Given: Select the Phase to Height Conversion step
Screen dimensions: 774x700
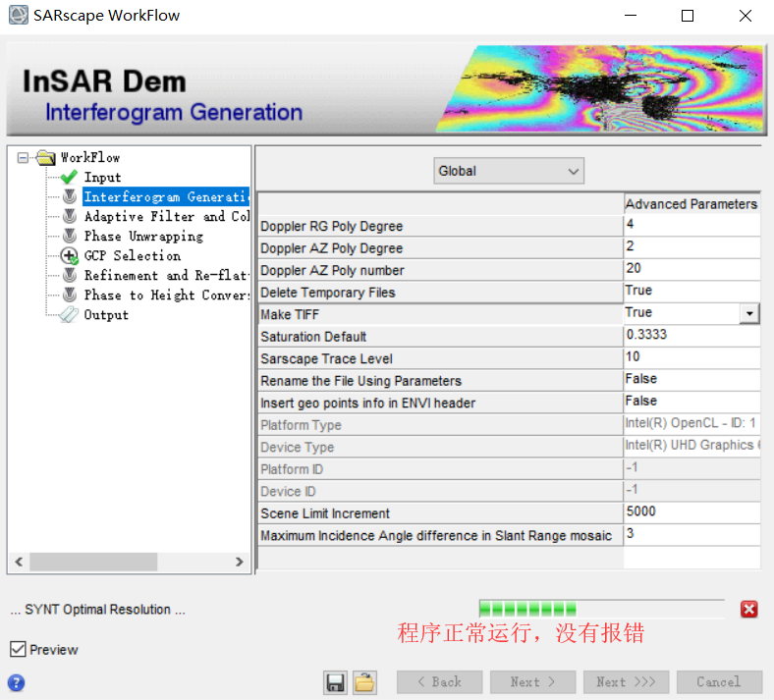Looking at the screenshot, I should pos(167,295).
